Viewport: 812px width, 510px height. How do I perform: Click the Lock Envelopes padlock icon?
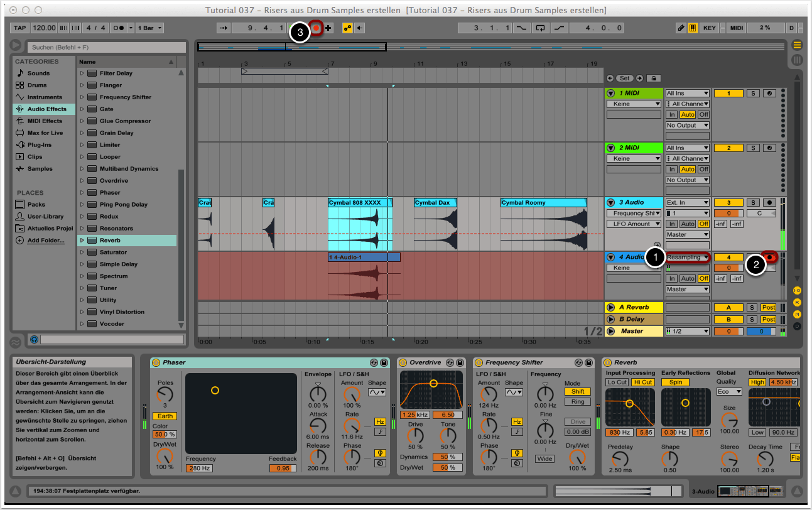(x=654, y=78)
